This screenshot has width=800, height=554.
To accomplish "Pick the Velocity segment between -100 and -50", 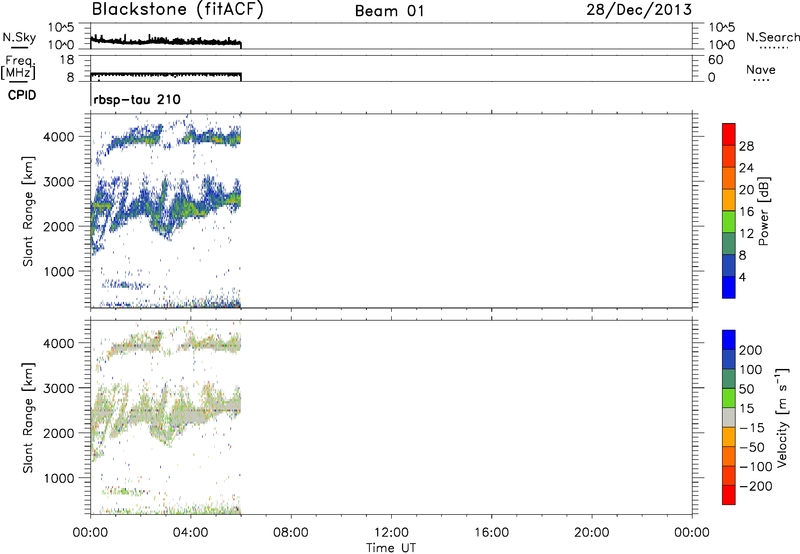I will [x=729, y=456].
